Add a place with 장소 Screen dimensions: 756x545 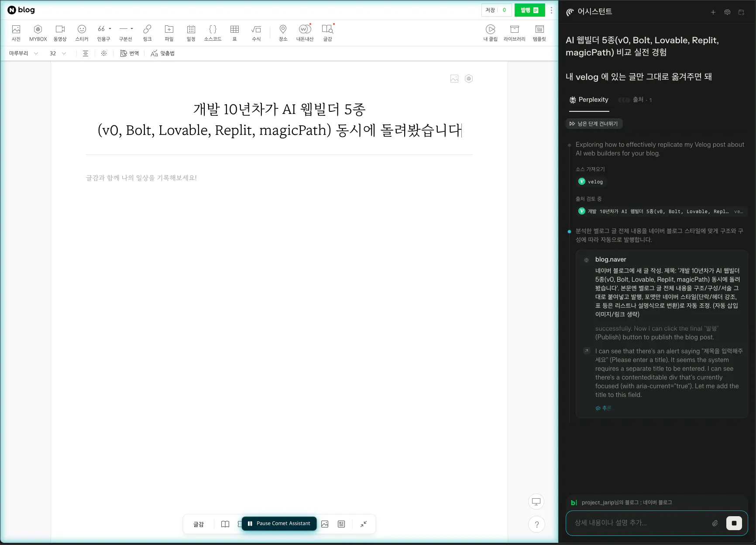click(x=283, y=33)
